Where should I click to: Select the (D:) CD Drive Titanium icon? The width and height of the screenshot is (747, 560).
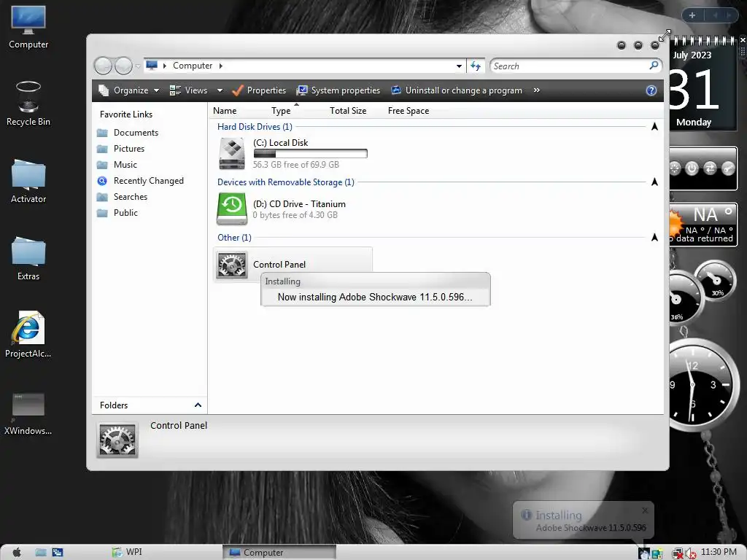pyautogui.click(x=232, y=209)
